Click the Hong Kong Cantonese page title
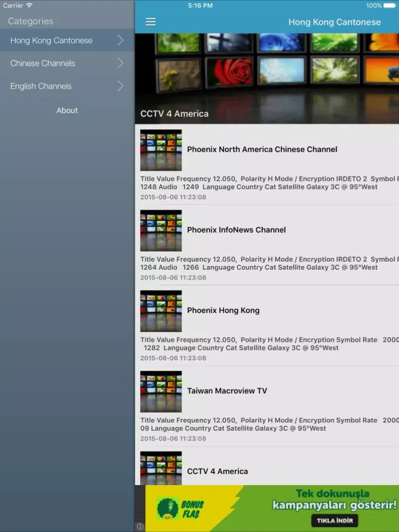The width and height of the screenshot is (399, 532). pos(335,22)
